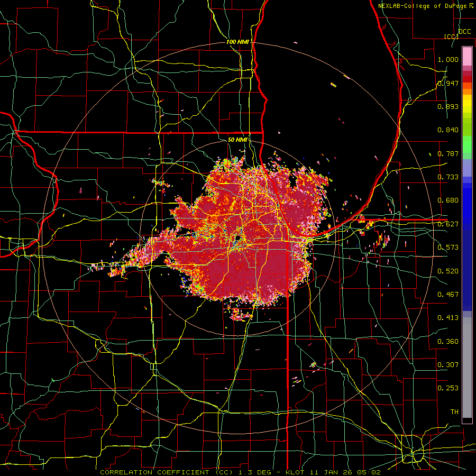Click the 50 NMI range ring label
This screenshot has width=476, height=476.
click(x=237, y=140)
